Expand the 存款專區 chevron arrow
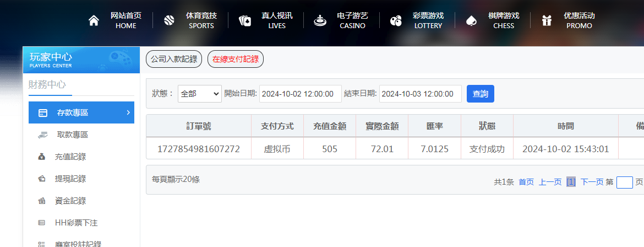644x247 pixels. tap(128, 112)
